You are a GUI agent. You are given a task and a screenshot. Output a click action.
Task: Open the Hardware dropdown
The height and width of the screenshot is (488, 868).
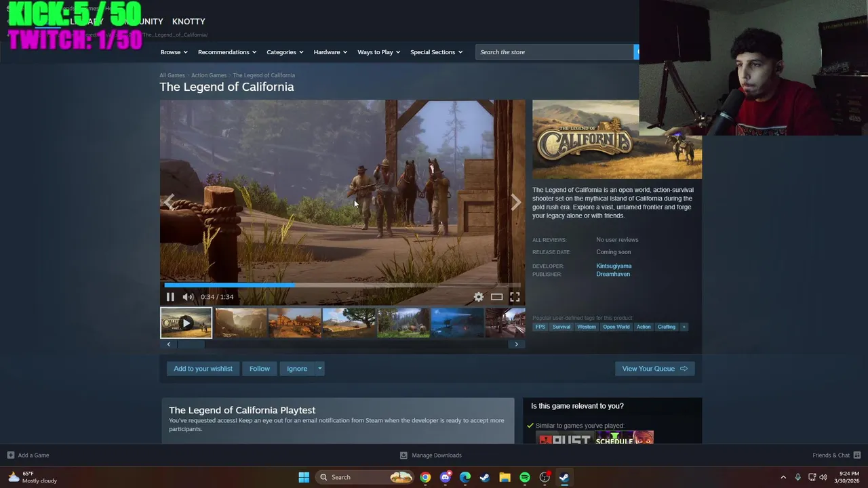[x=330, y=52]
